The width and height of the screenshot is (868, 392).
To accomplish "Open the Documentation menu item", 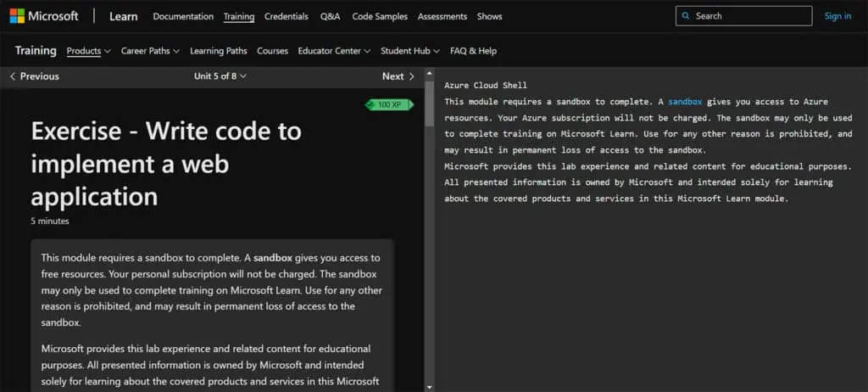I will (x=183, y=17).
